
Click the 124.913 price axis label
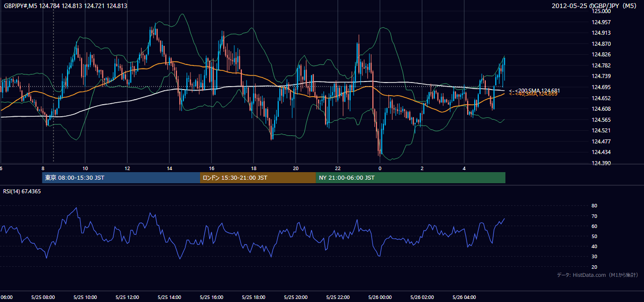(x=601, y=33)
